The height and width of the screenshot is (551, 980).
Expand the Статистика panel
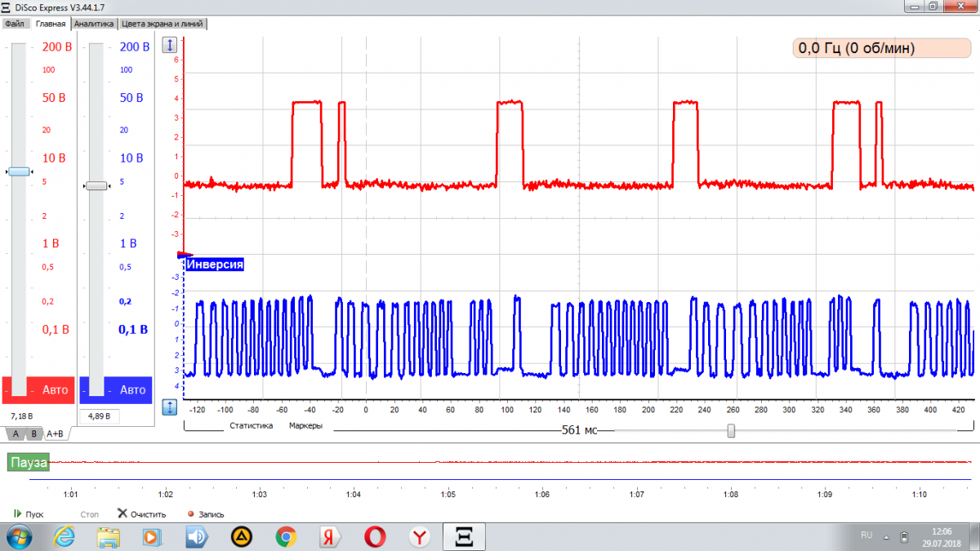point(251,426)
